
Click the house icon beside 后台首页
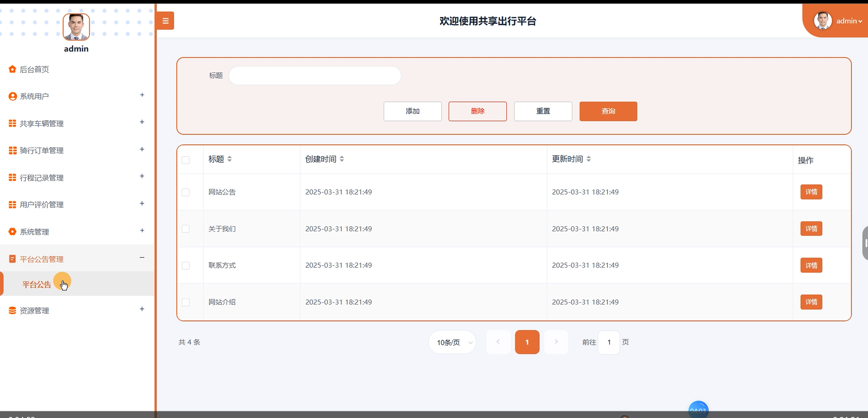pos(12,69)
